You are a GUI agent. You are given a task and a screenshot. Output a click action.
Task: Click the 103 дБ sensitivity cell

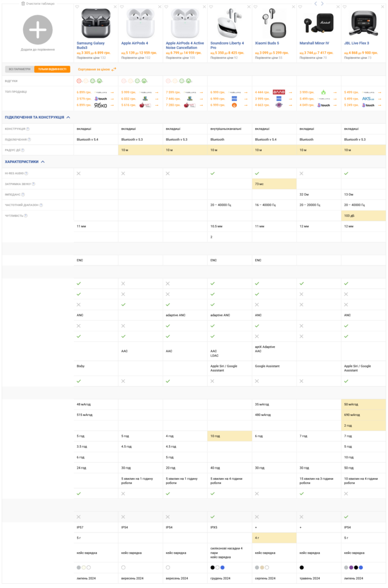tap(363, 216)
